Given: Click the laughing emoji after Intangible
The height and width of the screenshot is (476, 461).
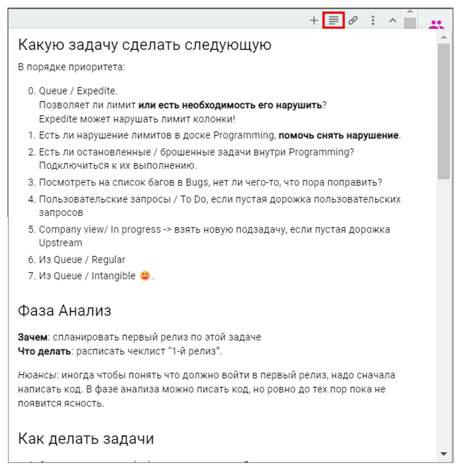Looking at the screenshot, I should tap(145, 276).
